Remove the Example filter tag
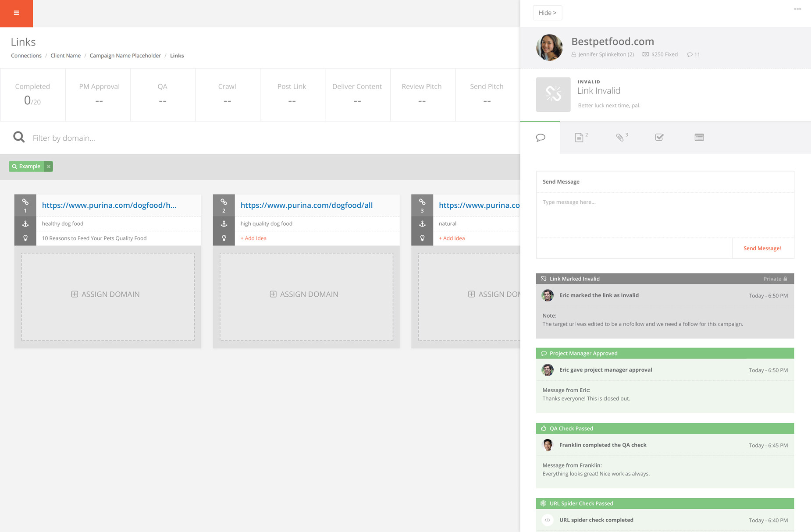This screenshot has width=811, height=532. coord(49,167)
